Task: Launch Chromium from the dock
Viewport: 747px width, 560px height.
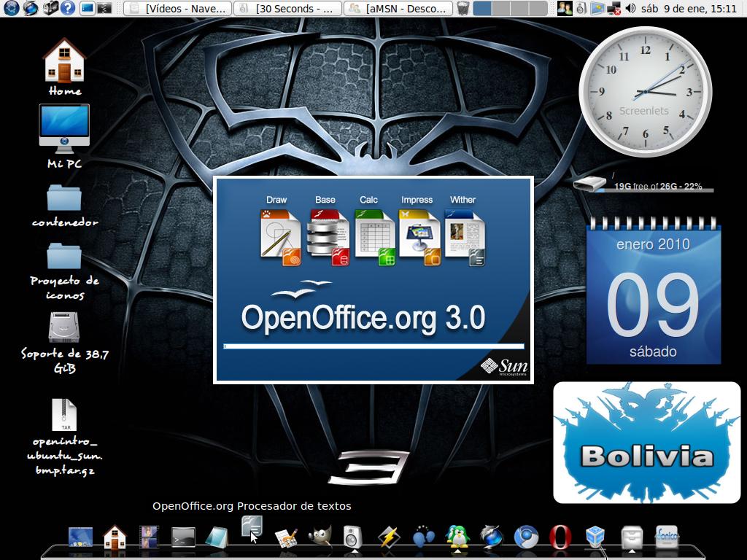Action: click(x=526, y=537)
